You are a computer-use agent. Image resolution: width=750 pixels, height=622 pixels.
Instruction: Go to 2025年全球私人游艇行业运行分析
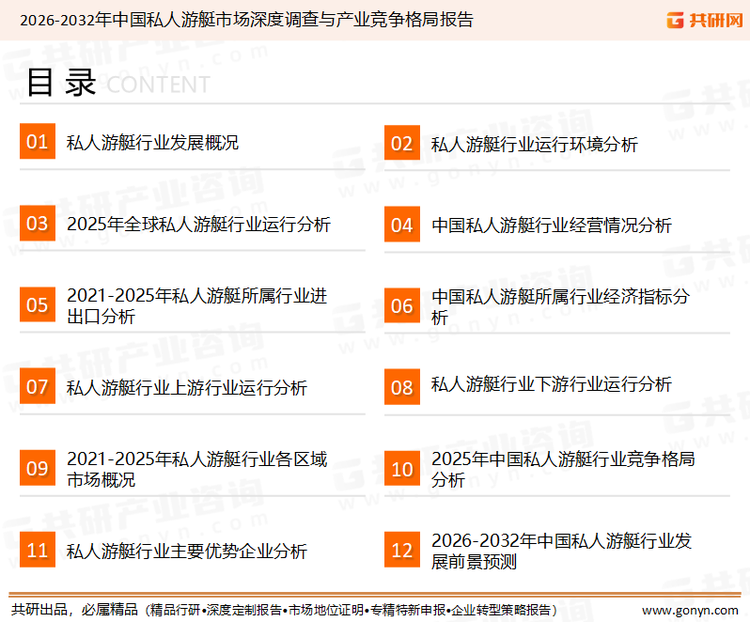[198, 224]
